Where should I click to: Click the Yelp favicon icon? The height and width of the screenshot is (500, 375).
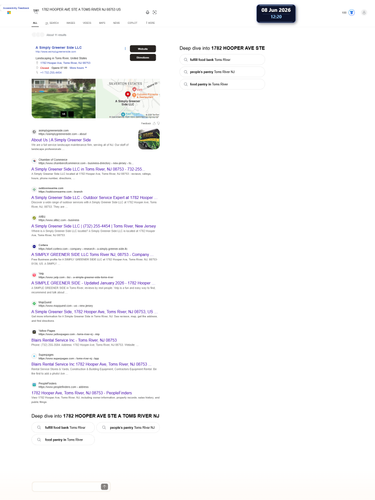34,275
